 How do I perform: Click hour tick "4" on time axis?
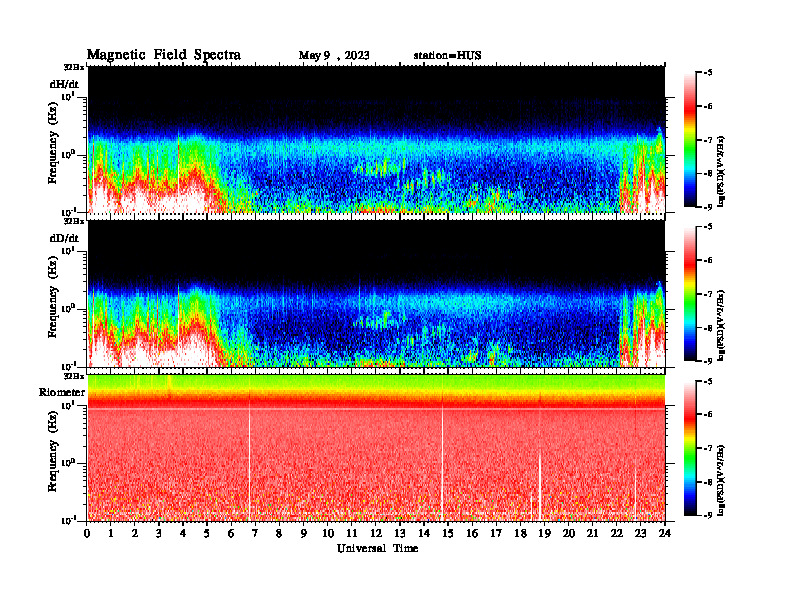click(x=183, y=533)
